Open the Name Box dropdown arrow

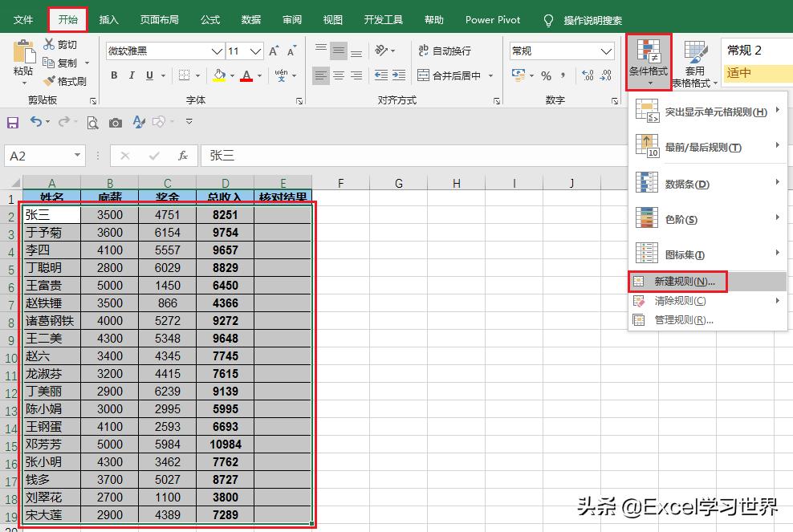point(78,156)
